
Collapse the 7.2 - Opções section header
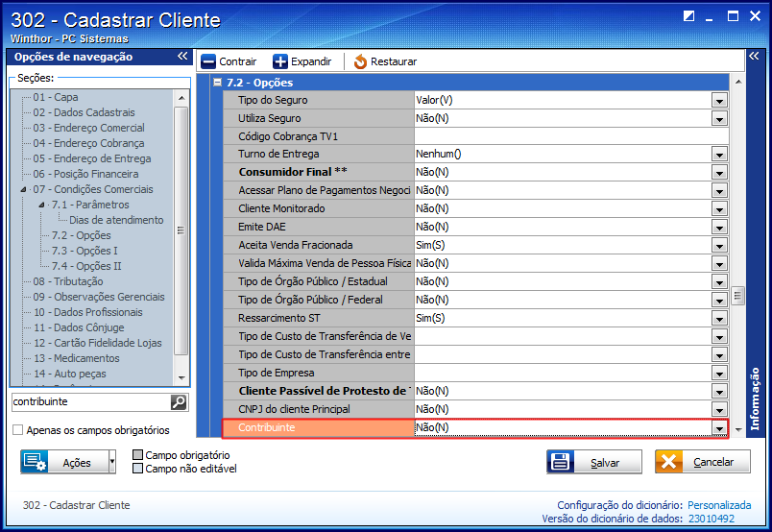(217, 83)
